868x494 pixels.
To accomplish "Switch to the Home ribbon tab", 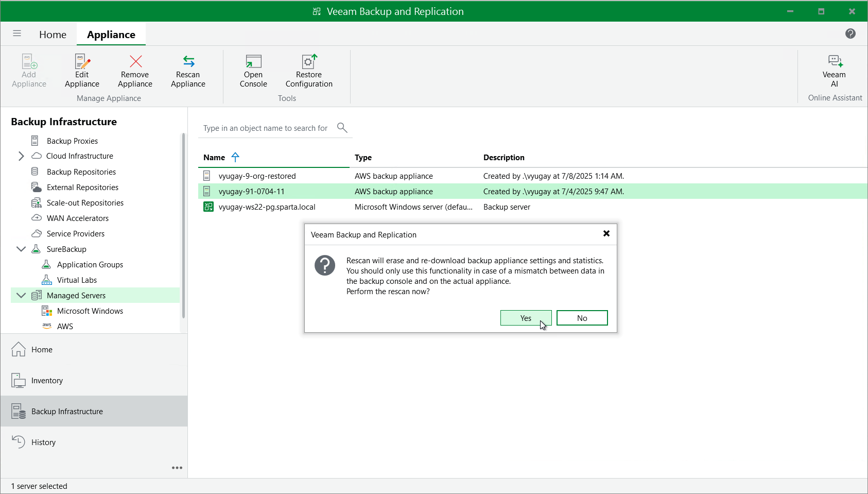I will (53, 35).
